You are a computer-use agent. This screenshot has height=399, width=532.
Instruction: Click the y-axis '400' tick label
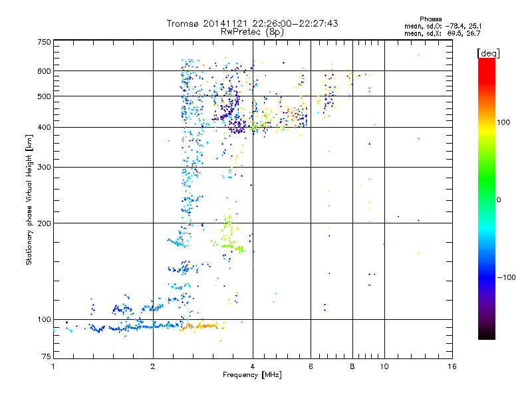point(45,128)
